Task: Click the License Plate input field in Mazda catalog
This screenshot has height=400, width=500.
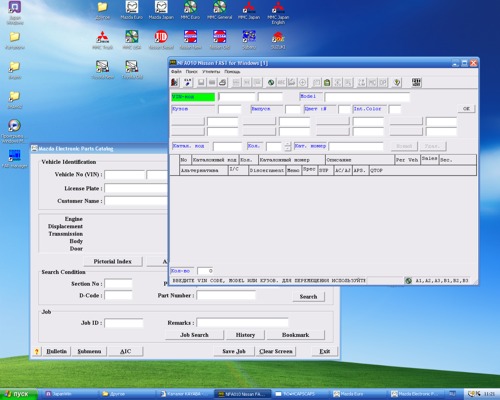Action: coord(137,188)
